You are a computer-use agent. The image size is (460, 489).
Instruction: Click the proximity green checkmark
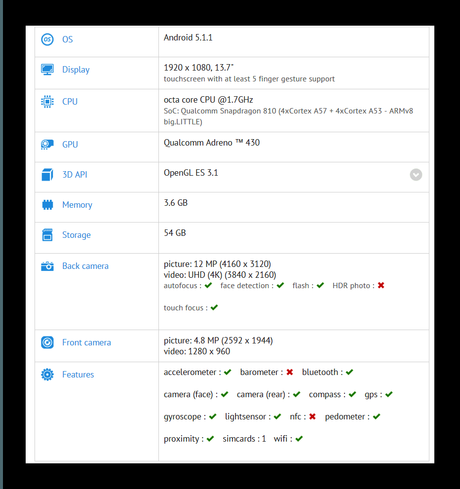[x=210, y=439]
